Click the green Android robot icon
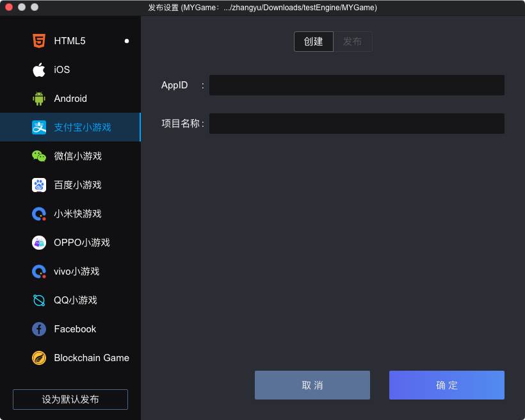Screen dimensions: 525x420 [39, 99]
